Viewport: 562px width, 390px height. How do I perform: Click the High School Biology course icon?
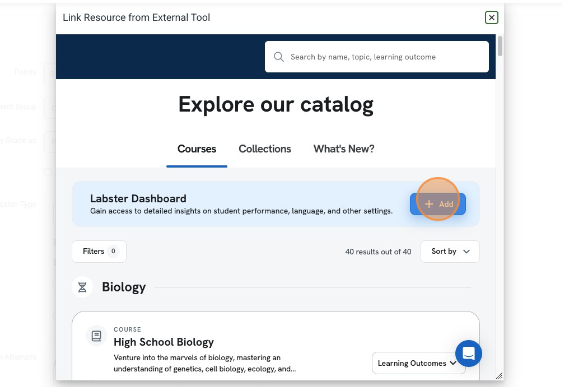(96, 336)
